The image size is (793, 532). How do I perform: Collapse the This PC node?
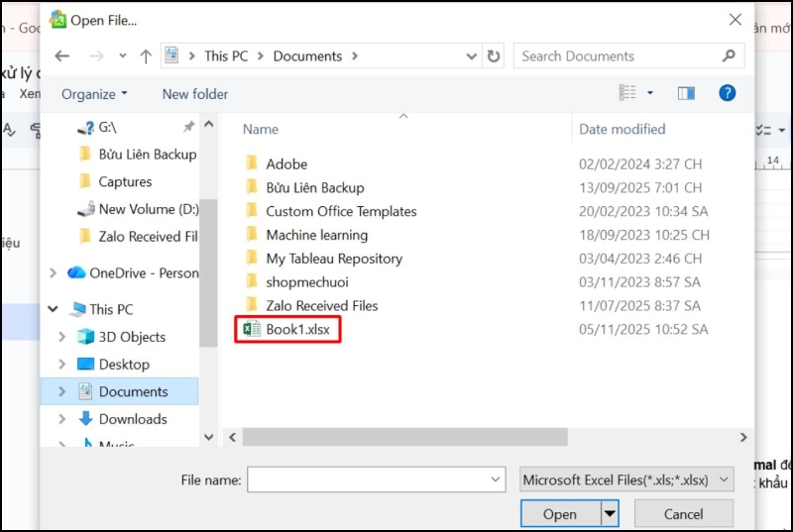click(x=54, y=309)
